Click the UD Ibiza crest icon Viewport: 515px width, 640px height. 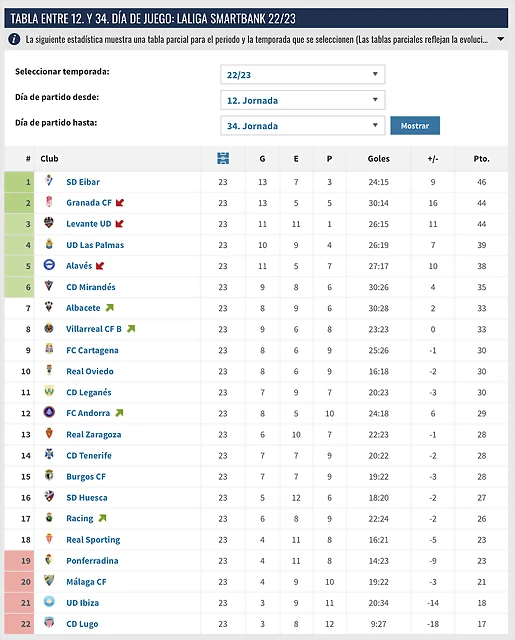[x=49, y=602]
